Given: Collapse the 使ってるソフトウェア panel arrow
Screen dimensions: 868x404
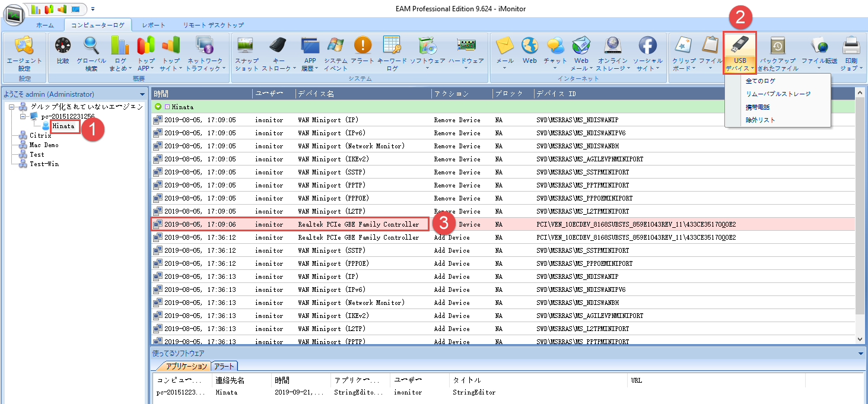Looking at the screenshot, I should tap(861, 354).
